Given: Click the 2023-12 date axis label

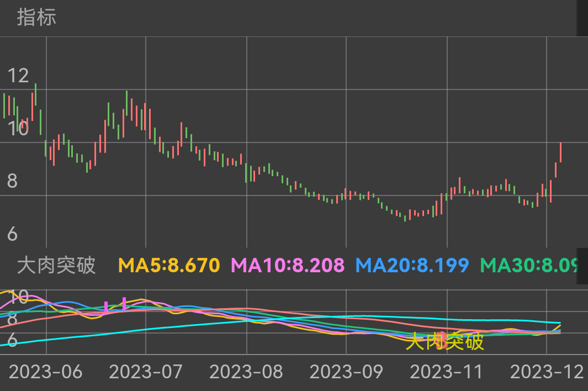Looking at the screenshot, I should 547,372.
